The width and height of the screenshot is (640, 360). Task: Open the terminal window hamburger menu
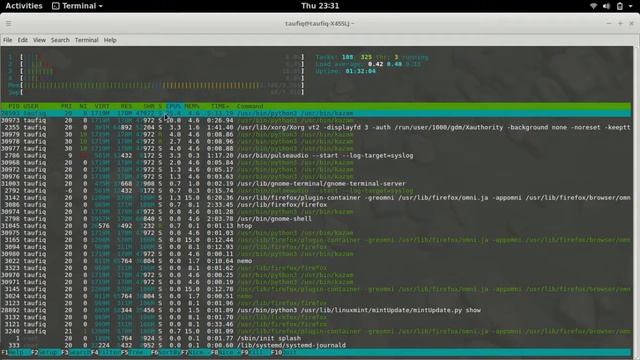click(8, 24)
